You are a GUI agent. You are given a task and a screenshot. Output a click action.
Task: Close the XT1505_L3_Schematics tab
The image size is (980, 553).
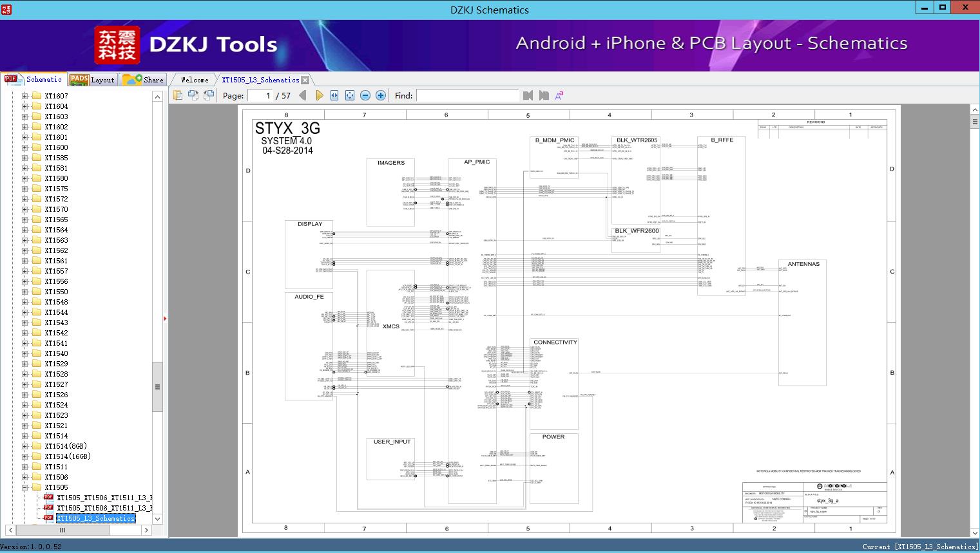(x=305, y=80)
